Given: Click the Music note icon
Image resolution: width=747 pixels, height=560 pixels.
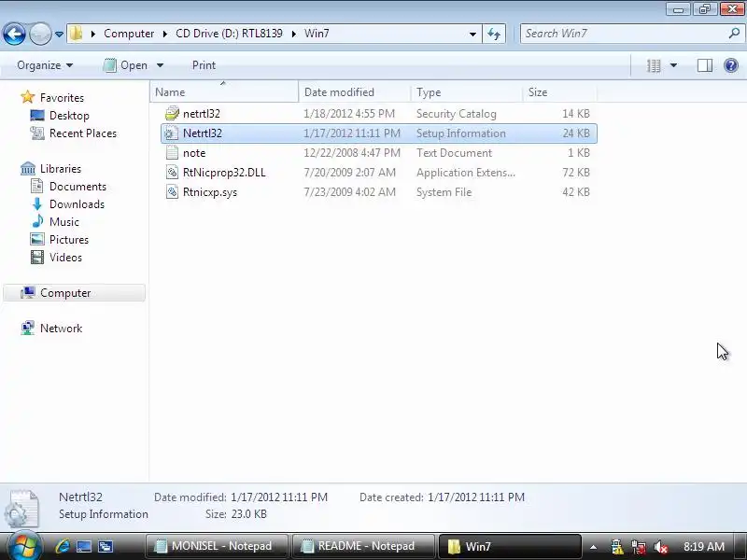Looking at the screenshot, I should point(37,221).
